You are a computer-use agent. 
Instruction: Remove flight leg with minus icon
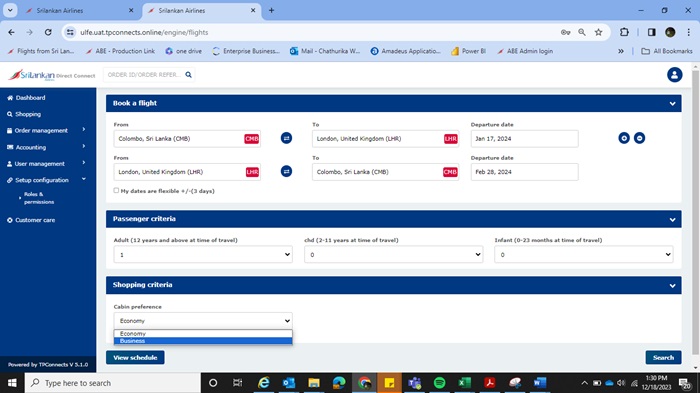639,138
